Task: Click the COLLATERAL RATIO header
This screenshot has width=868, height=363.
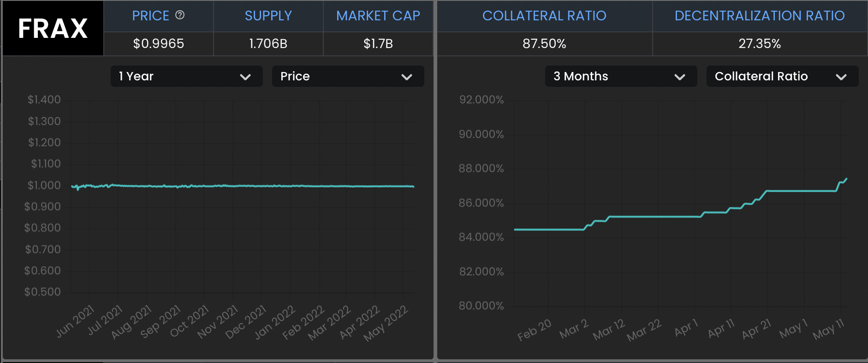Action: [544, 16]
